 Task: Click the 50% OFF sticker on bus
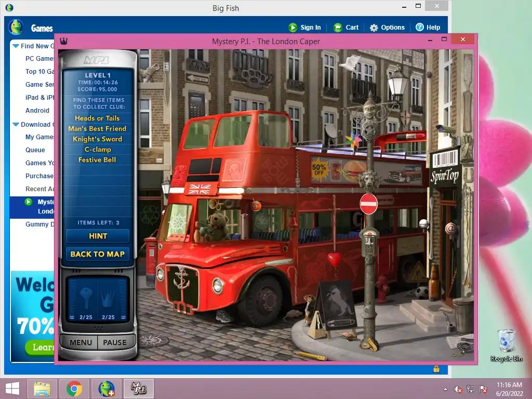pos(319,169)
